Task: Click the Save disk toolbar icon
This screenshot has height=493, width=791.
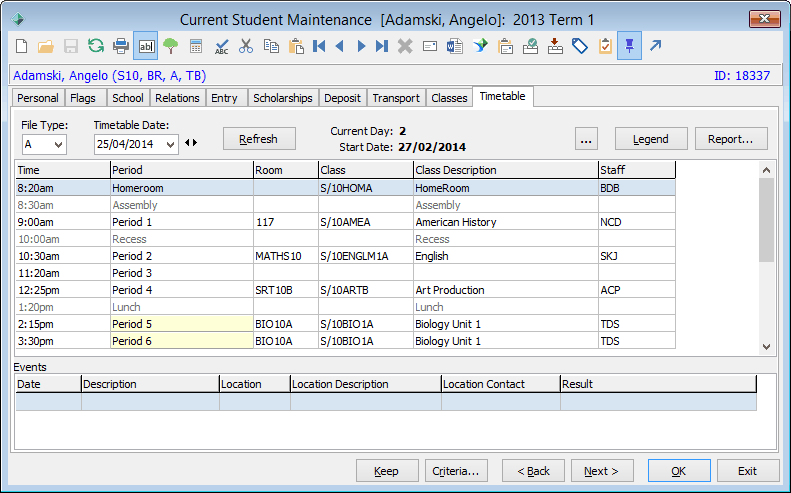Action: 71,46
